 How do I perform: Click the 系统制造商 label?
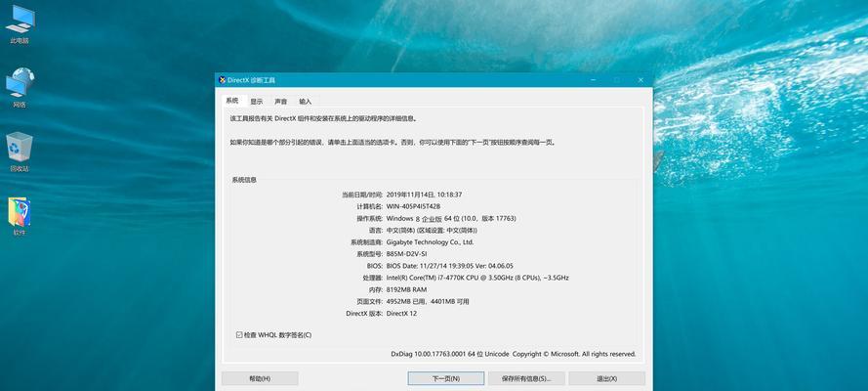[x=366, y=242]
